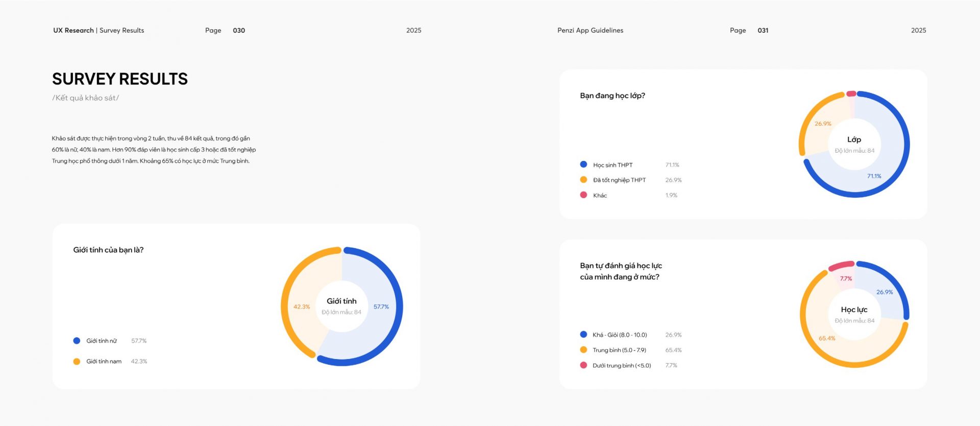Click the Giới tính chart center label
980x426 pixels.
click(x=341, y=301)
